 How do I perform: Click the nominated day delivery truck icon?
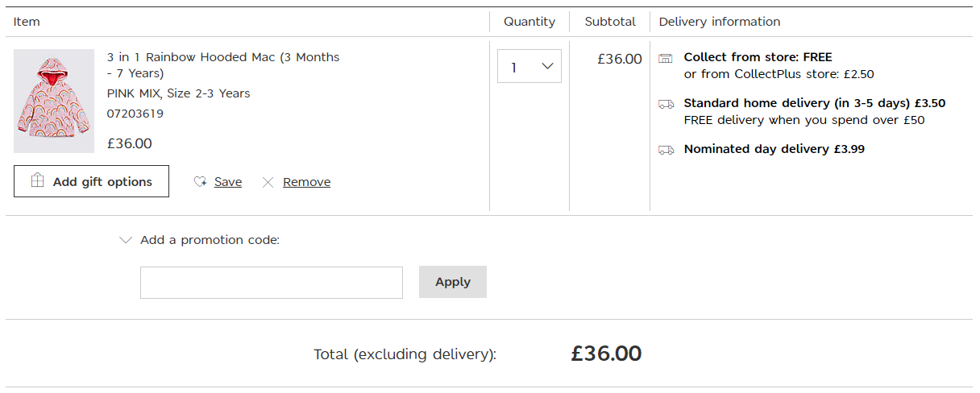pos(666,150)
